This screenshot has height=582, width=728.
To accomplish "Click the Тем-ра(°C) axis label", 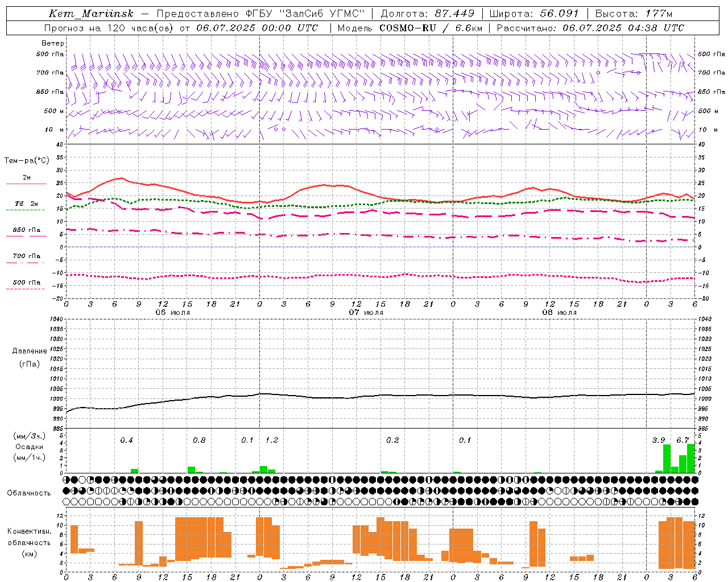I will pyautogui.click(x=27, y=161).
